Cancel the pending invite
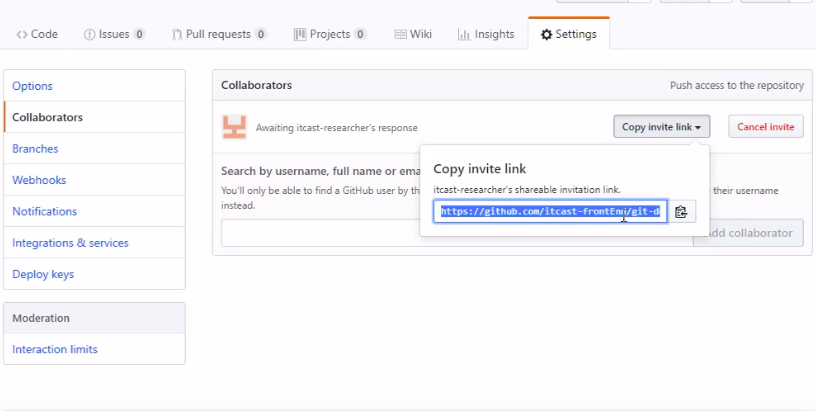 (x=766, y=127)
